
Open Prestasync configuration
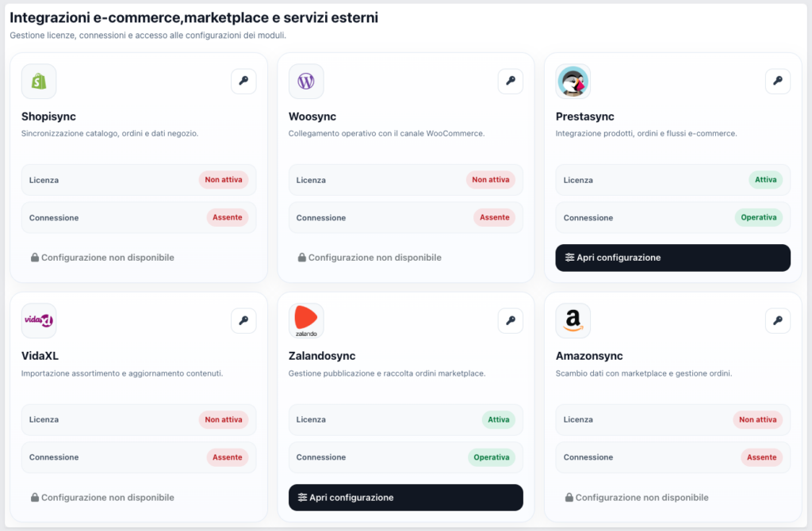point(672,258)
